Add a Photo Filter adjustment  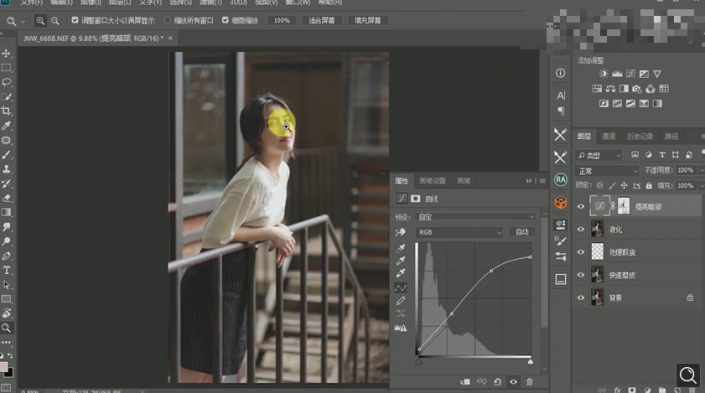tap(637, 89)
